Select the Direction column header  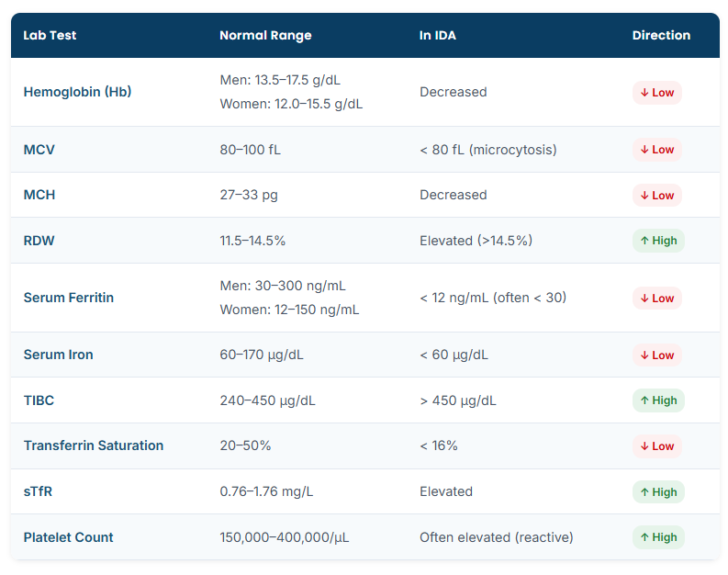click(x=661, y=35)
